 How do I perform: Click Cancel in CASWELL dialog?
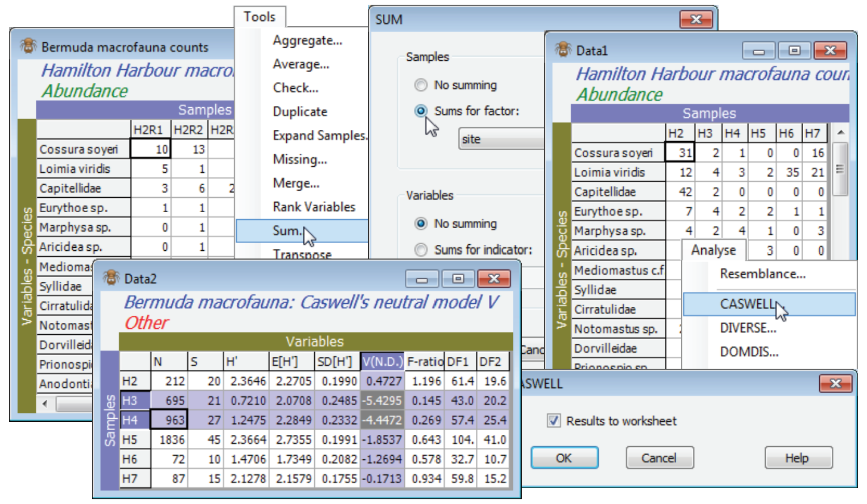pyautogui.click(x=659, y=458)
